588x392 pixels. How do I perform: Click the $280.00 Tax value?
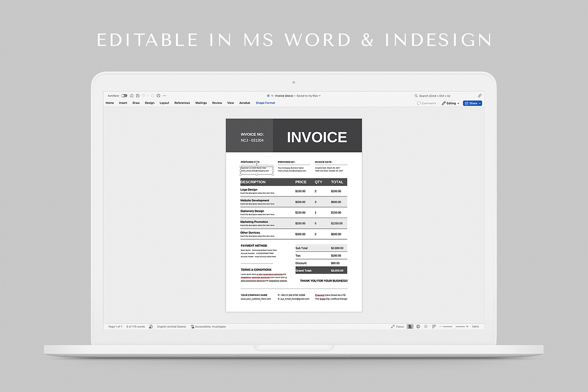pos(336,255)
